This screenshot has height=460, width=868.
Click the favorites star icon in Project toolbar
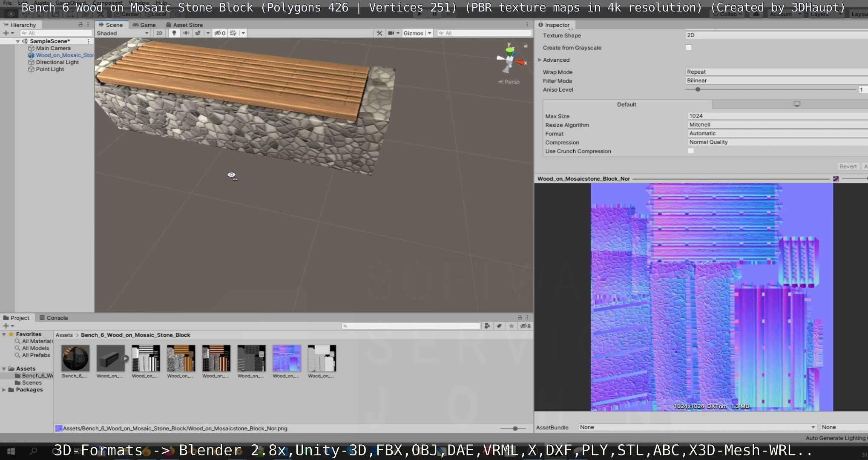(x=511, y=326)
